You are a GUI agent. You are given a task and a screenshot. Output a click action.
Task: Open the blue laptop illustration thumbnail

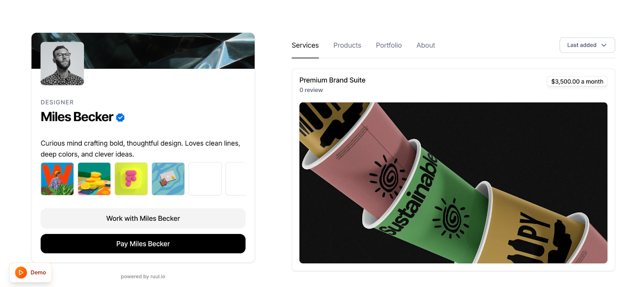pyautogui.click(x=168, y=179)
